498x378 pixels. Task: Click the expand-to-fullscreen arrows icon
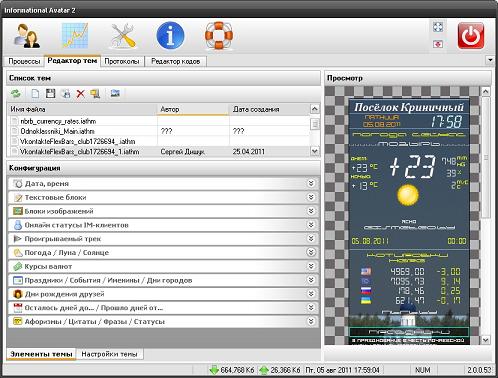pyautogui.click(x=438, y=27)
